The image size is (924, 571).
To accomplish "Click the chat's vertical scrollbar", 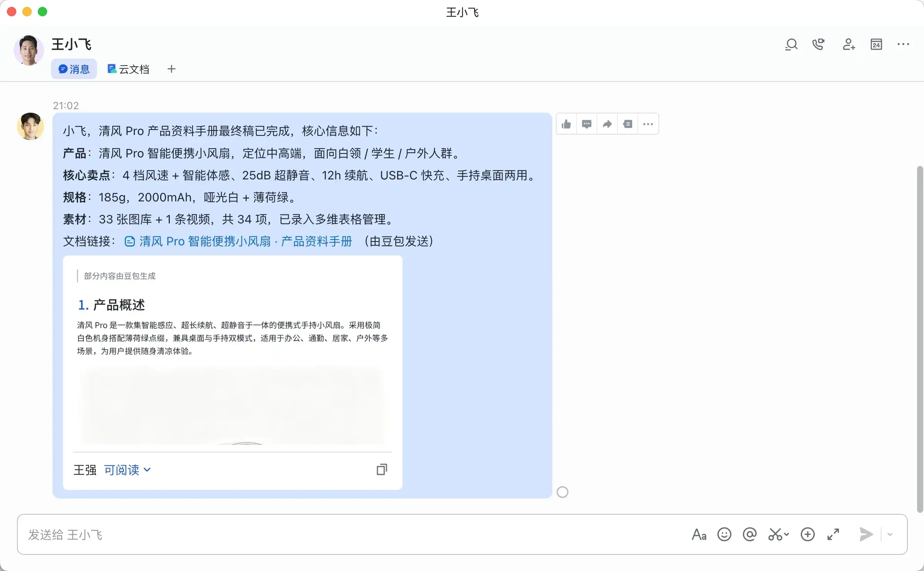I will (920, 340).
